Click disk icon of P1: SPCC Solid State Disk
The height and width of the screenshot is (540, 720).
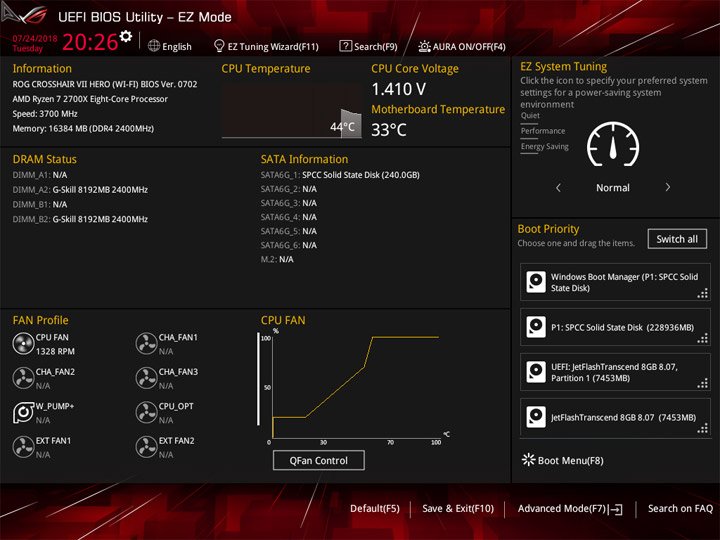(x=536, y=327)
